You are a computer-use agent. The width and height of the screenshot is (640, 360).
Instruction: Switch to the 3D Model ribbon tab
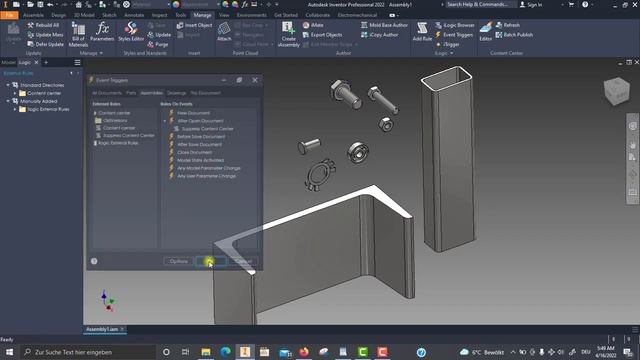click(x=84, y=15)
